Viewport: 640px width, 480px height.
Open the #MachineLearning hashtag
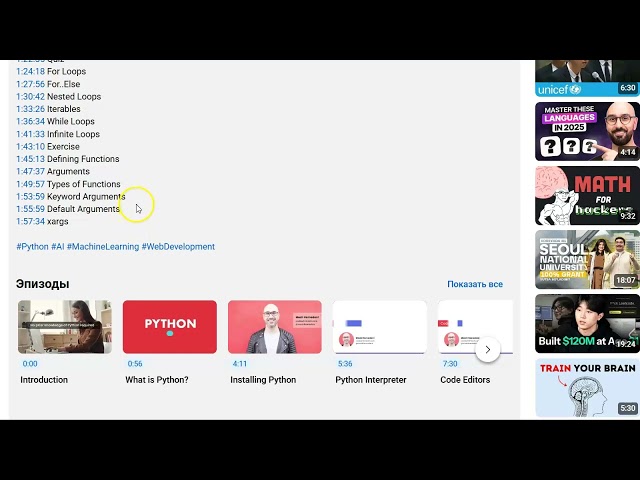(x=103, y=247)
